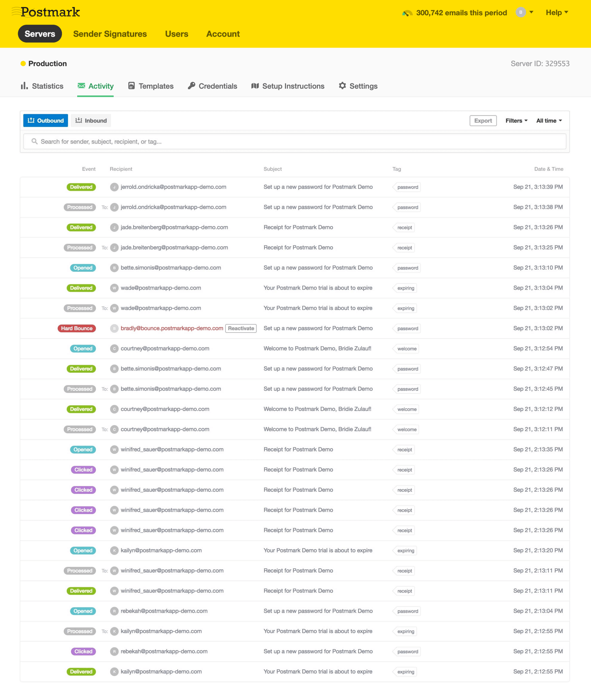Navigate to Users page
The width and height of the screenshot is (591, 700).
[x=177, y=34]
